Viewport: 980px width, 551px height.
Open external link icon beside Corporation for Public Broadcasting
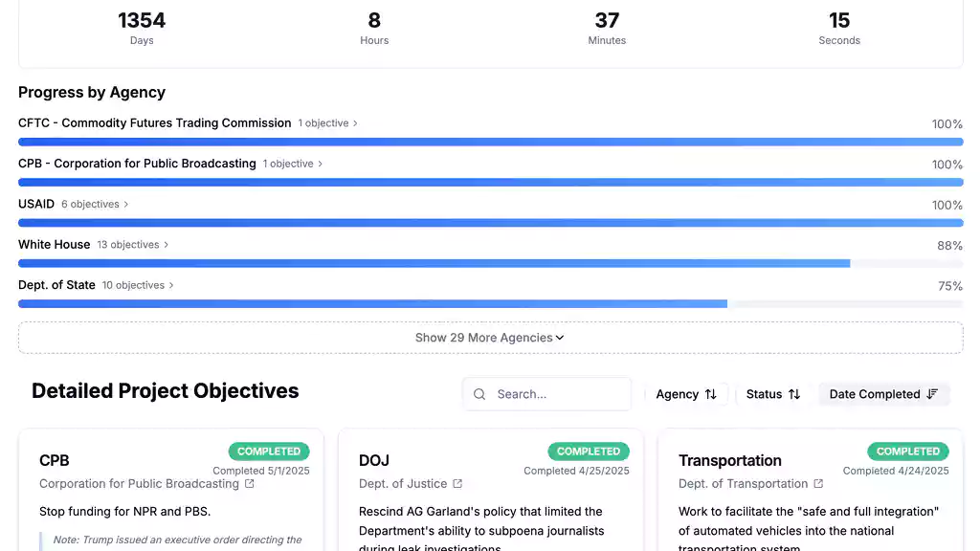[x=250, y=483]
